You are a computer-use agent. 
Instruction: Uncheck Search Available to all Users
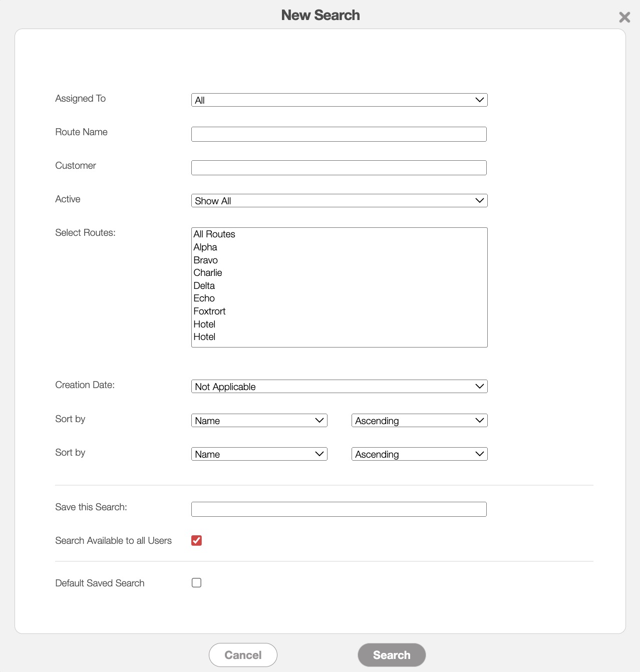[x=196, y=540]
